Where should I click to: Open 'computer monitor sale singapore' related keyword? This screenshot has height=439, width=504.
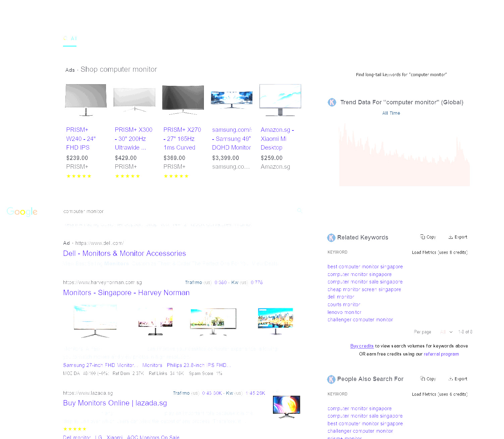coord(365,282)
